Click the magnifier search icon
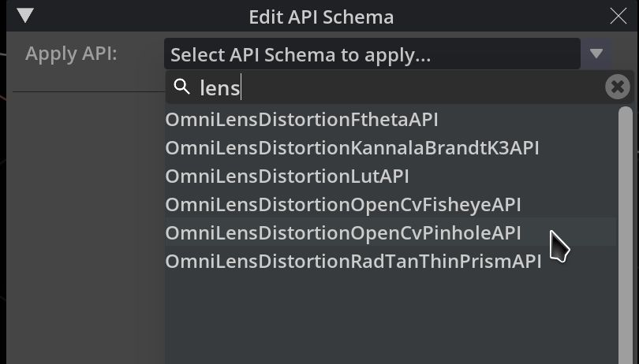This screenshot has width=639, height=364. (x=182, y=87)
